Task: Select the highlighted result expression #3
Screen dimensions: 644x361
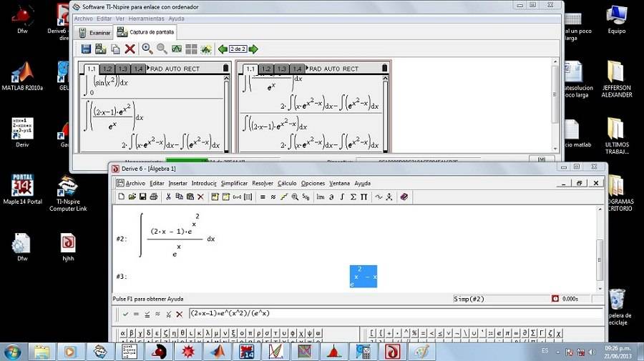Action: click(x=363, y=277)
